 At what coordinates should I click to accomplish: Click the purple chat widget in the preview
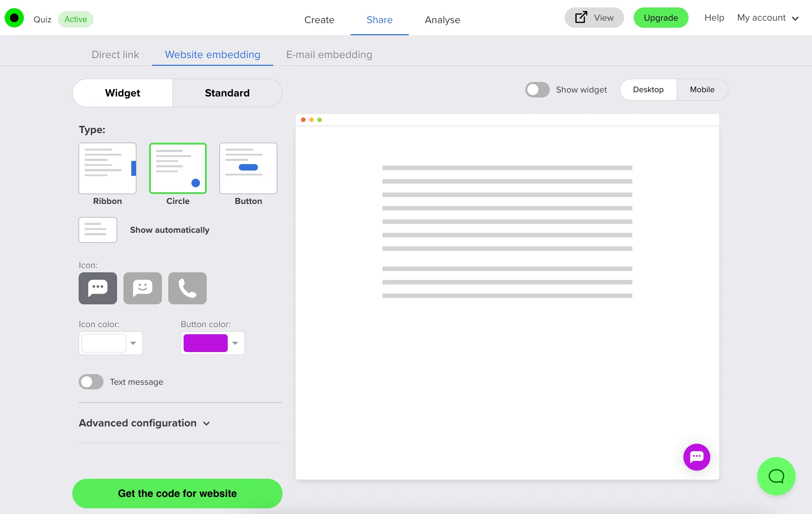(697, 457)
